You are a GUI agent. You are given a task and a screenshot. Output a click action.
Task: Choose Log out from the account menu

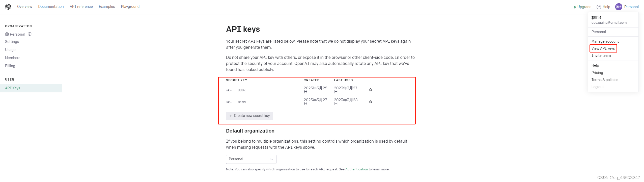click(597, 87)
